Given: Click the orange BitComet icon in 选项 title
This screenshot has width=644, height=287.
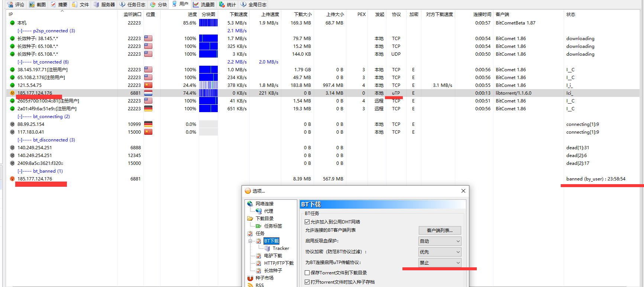Looking at the screenshot, I should tap(248, 191).
